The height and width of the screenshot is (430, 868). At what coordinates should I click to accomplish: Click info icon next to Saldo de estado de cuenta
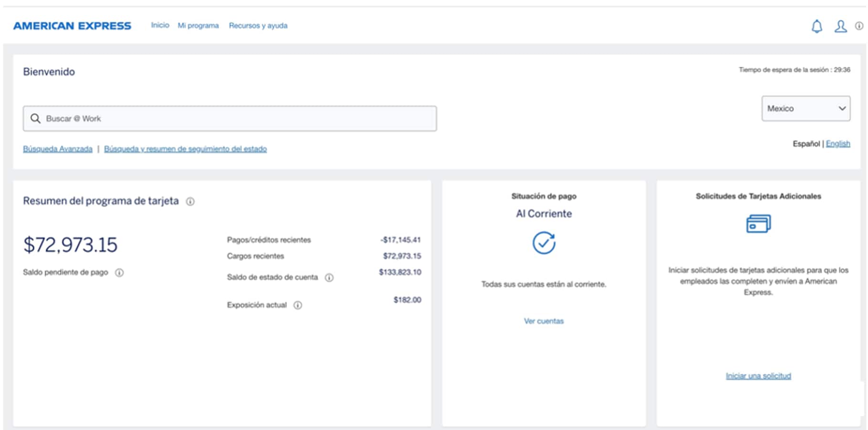coord(329,277)
